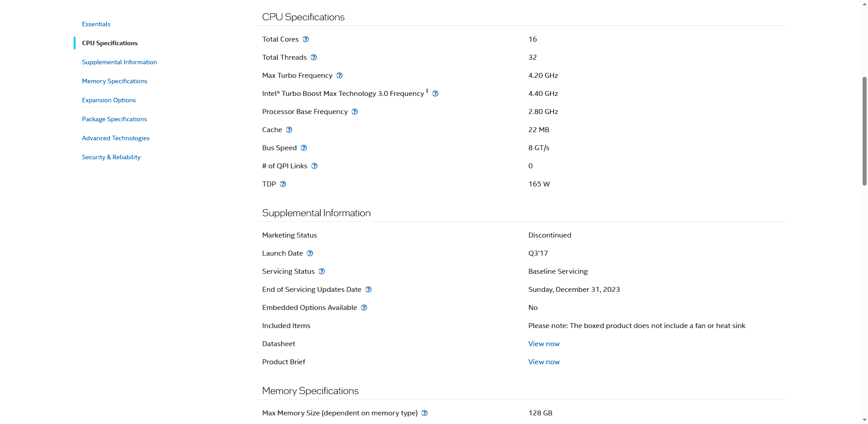Viewport: 868px width, 424px height.
Task: Click the page vertical scrollbar thumb
Action: 864,131
